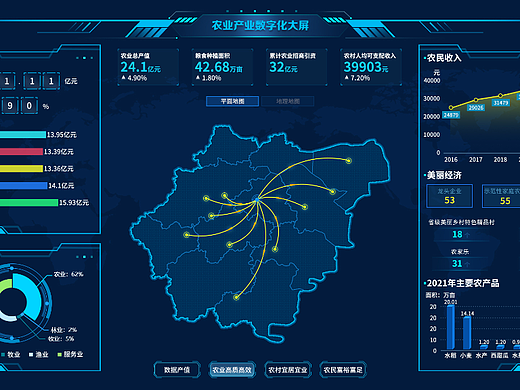Switch to the 平面地图 map tab
The width and height of the screenshot is (520, 390).
click(232, 101)
